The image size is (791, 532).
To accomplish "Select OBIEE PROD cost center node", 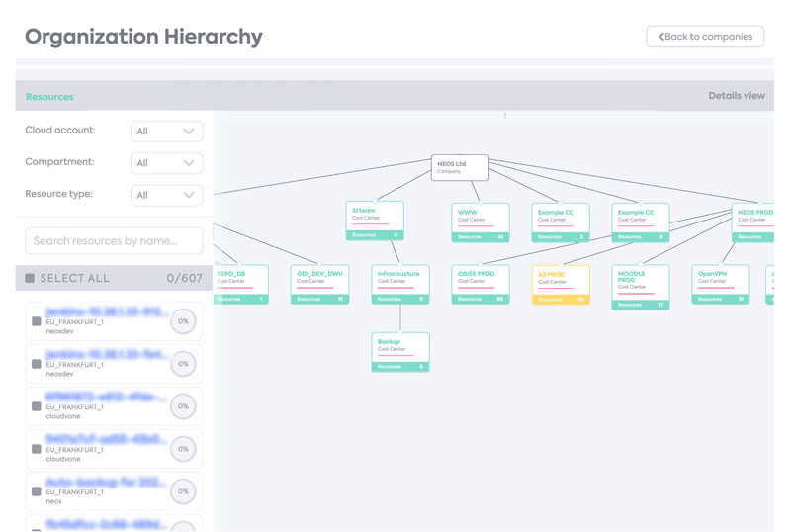I will click(x=481, y=284).
